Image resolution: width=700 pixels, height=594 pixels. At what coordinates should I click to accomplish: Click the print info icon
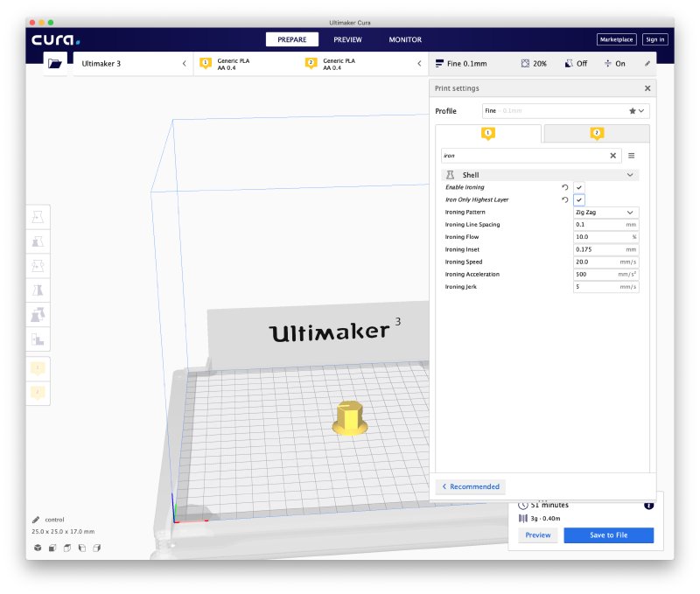click(x=648, y=505)
